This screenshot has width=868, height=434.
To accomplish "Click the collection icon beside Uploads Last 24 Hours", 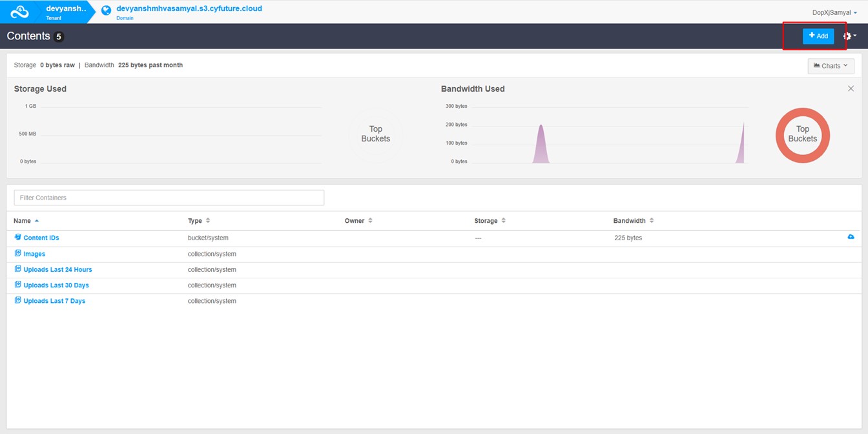I will pyautogui.click(x=18, y=269).
